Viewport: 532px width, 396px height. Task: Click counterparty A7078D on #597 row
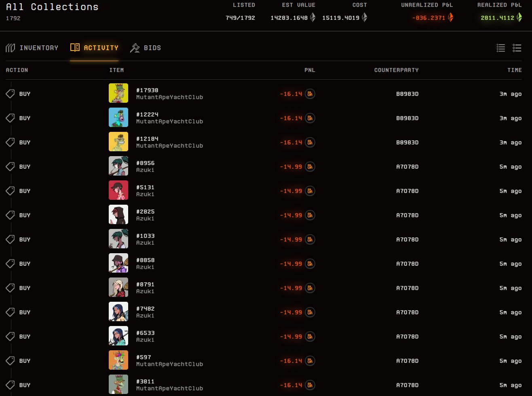(x=407, y=361)
